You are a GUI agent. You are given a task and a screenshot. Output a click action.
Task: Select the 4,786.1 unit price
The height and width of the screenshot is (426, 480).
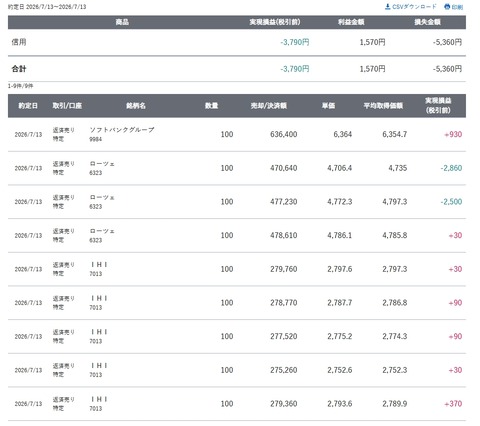pos(339,235)
